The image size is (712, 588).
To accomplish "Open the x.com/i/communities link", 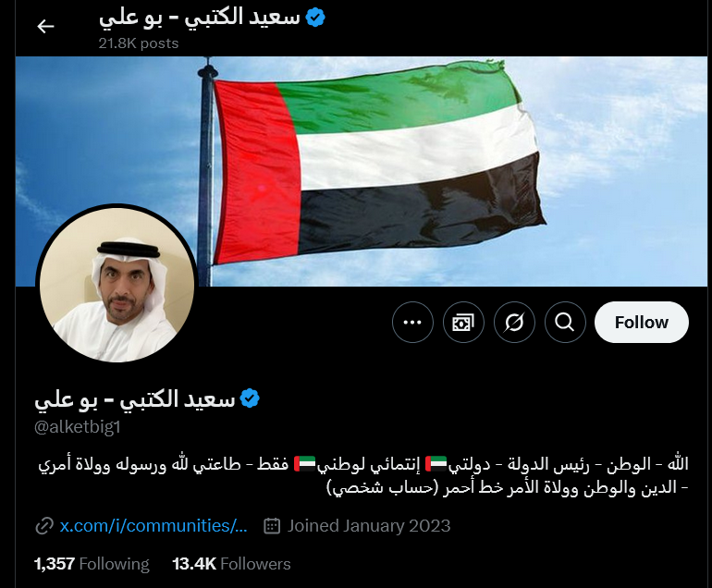I will [153, 526].
